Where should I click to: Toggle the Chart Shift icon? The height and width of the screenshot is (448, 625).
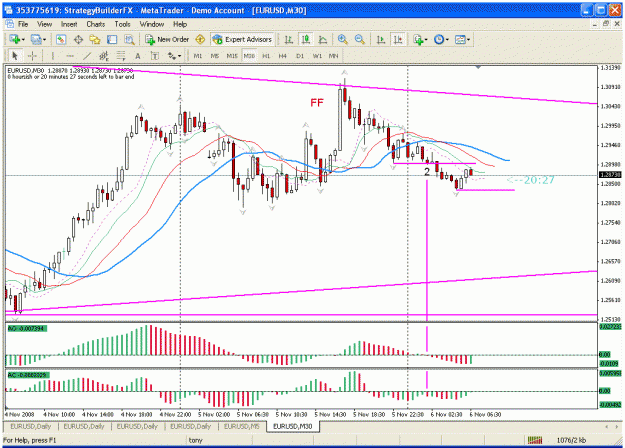pos(398,39)
